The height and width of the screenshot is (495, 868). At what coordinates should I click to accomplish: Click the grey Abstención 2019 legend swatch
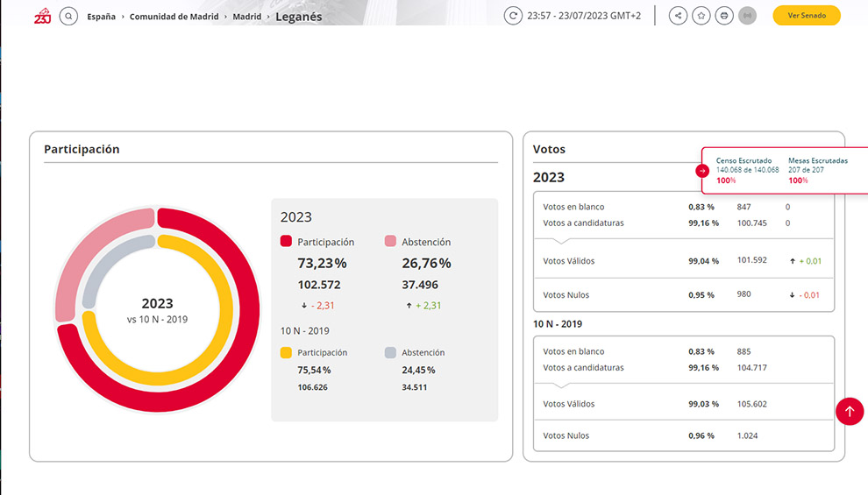390,352
